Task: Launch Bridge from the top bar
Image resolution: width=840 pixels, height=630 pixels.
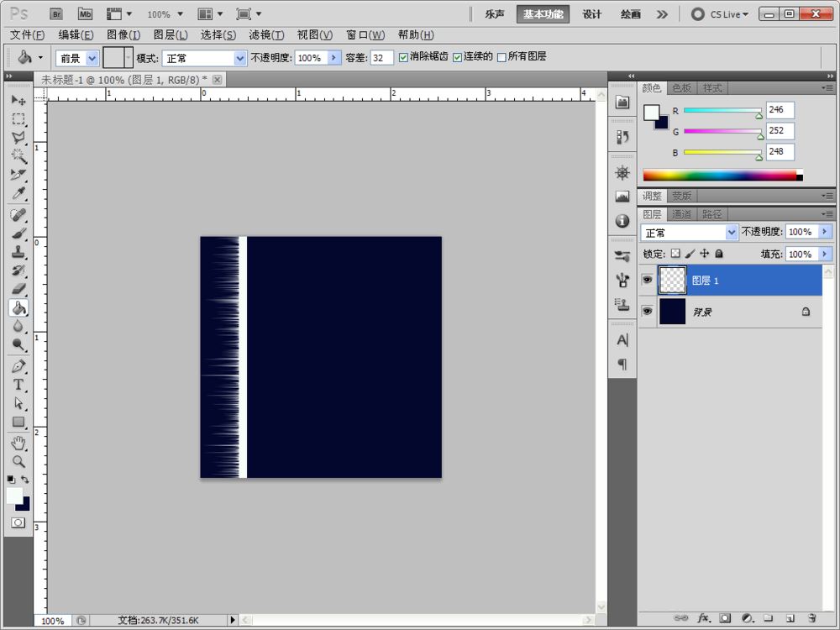Action: click(x=56, y=14)
